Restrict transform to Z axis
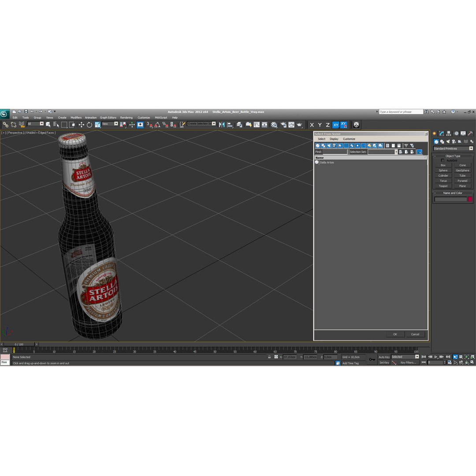Viewport: 476px width, 476px height. click(327, 125)
